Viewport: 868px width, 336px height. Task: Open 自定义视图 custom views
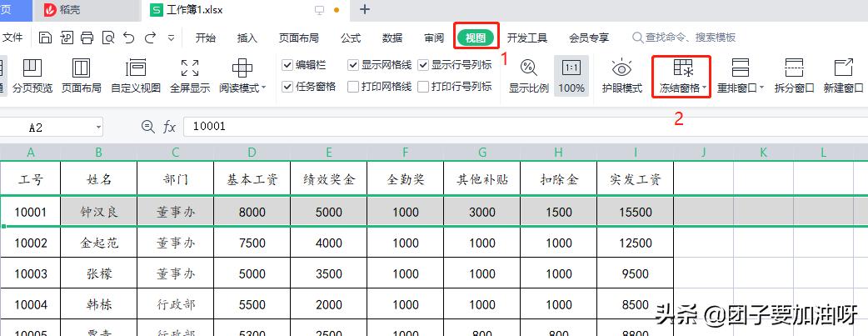coord(136,76)
